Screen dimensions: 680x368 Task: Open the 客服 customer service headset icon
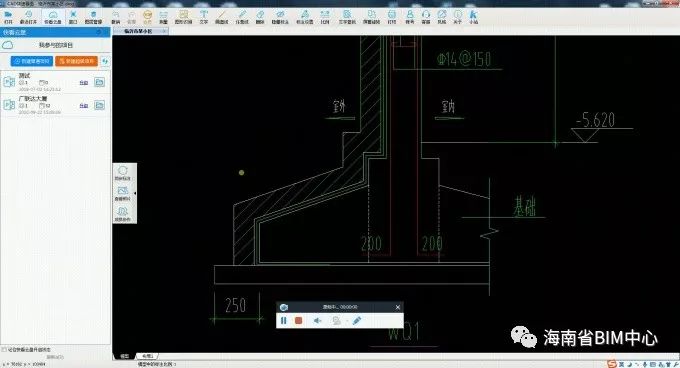(426, 17)
